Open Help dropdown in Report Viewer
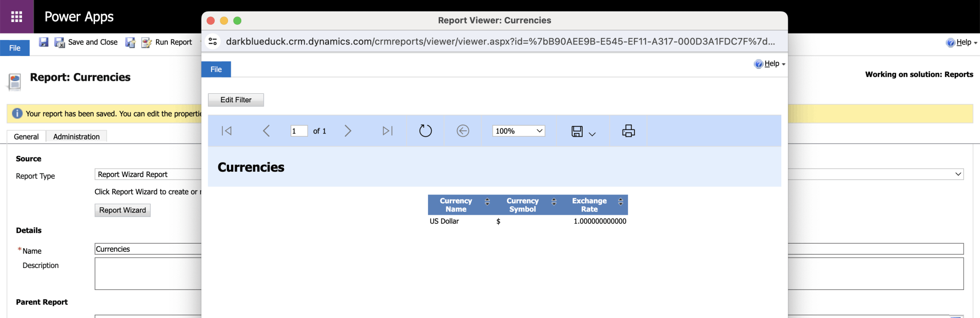 point(769,64)
